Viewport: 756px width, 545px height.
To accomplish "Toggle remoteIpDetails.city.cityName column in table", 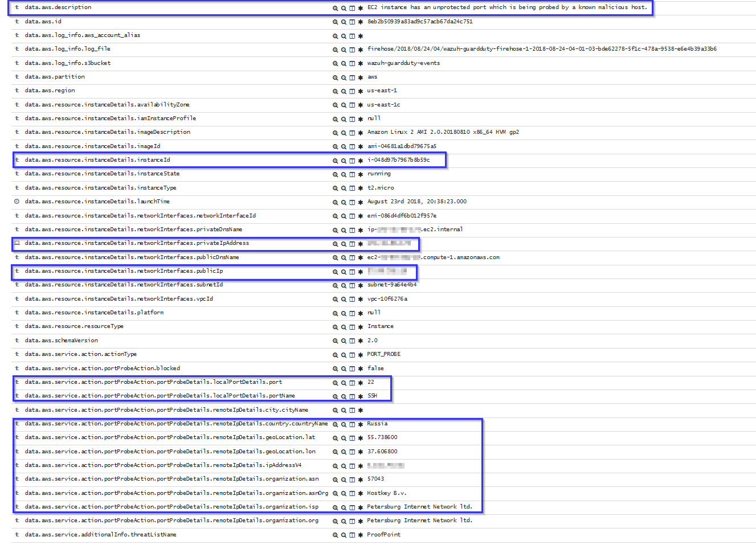I will click(x=352, y=411).
